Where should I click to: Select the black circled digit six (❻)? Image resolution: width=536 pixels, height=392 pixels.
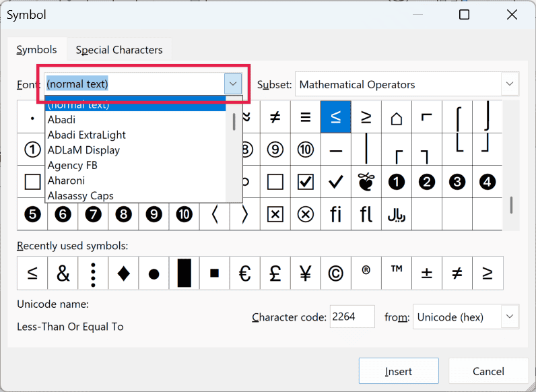coord(63,214)
